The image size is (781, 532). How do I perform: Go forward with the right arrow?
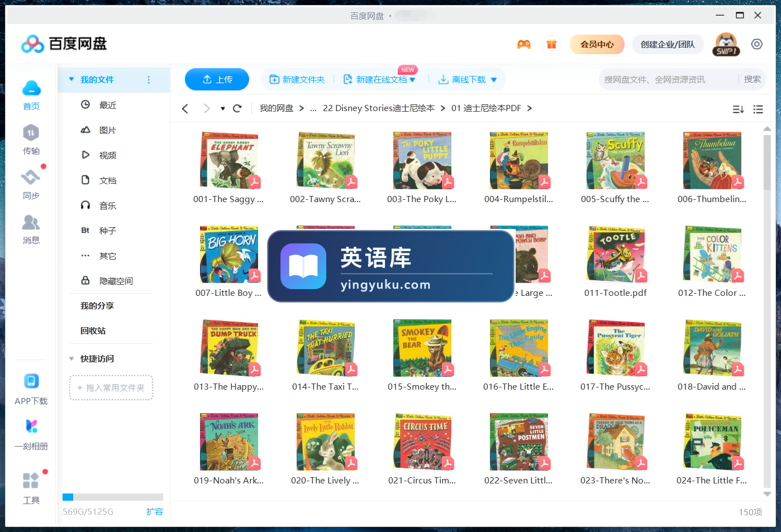pyautogui.click(x=207, y=108)
